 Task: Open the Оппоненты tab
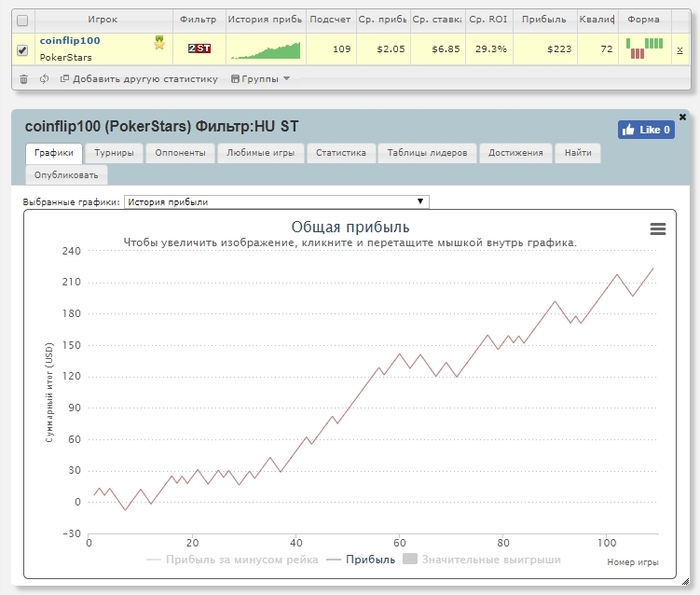point(180,153)
